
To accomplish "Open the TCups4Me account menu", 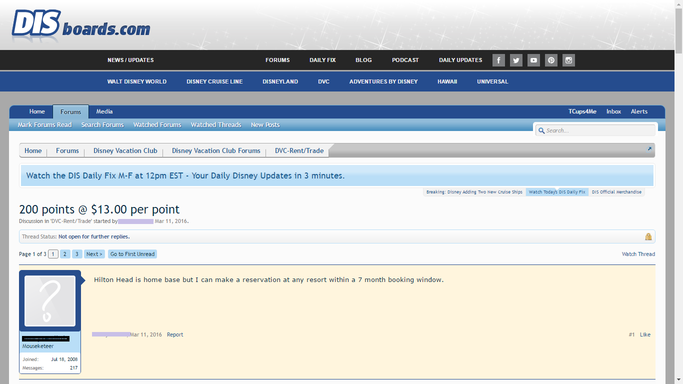I will (x=582, y=111).
